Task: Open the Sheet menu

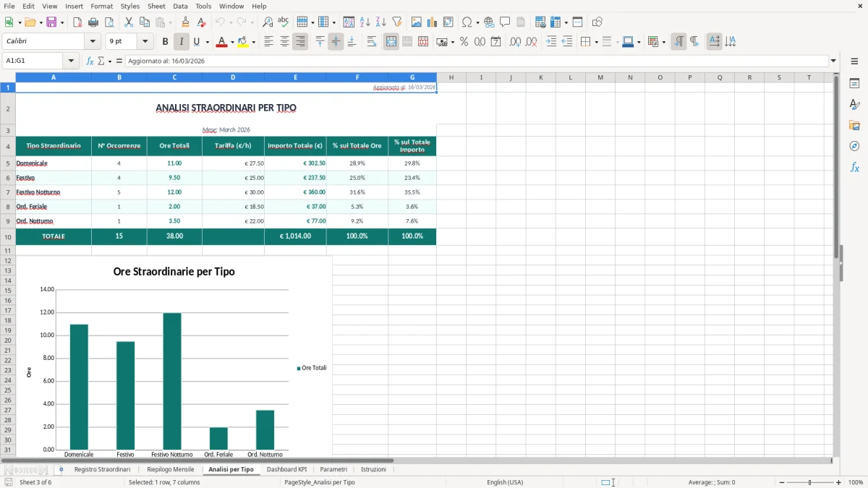Action: 156,6
